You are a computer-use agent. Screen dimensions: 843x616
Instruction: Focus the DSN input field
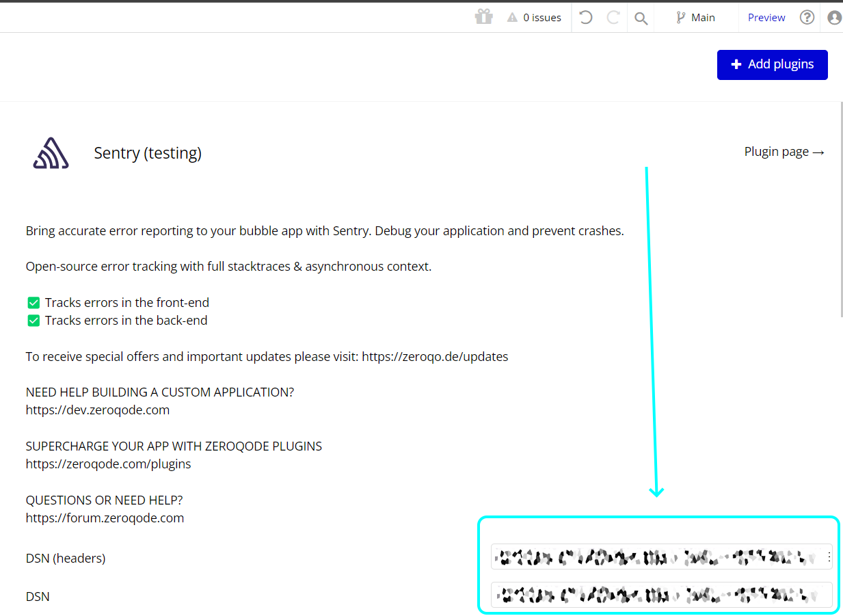coord(662,595)
